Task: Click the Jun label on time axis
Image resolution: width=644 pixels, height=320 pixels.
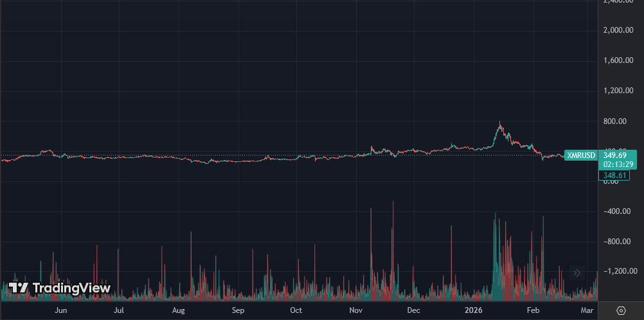Action: pyautogui.click(x=61, y=310)
